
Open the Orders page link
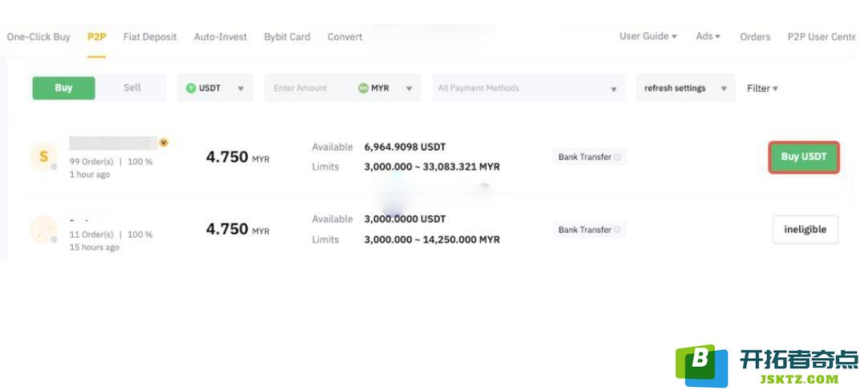coord(755,37)
